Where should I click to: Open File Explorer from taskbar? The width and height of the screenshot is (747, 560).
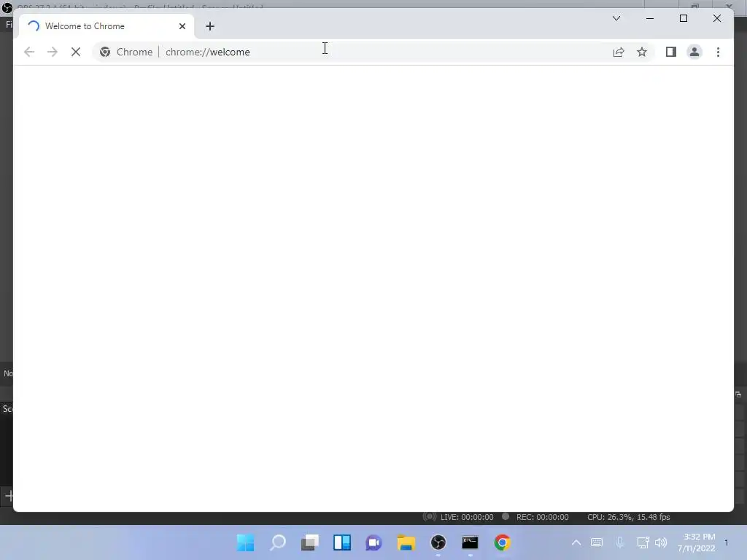[406, 542]
